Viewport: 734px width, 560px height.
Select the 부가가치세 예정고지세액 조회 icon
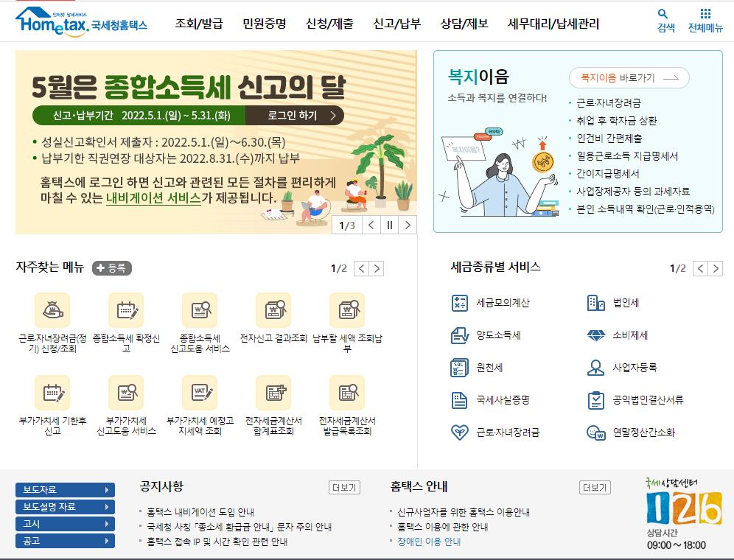pos(200,393)
